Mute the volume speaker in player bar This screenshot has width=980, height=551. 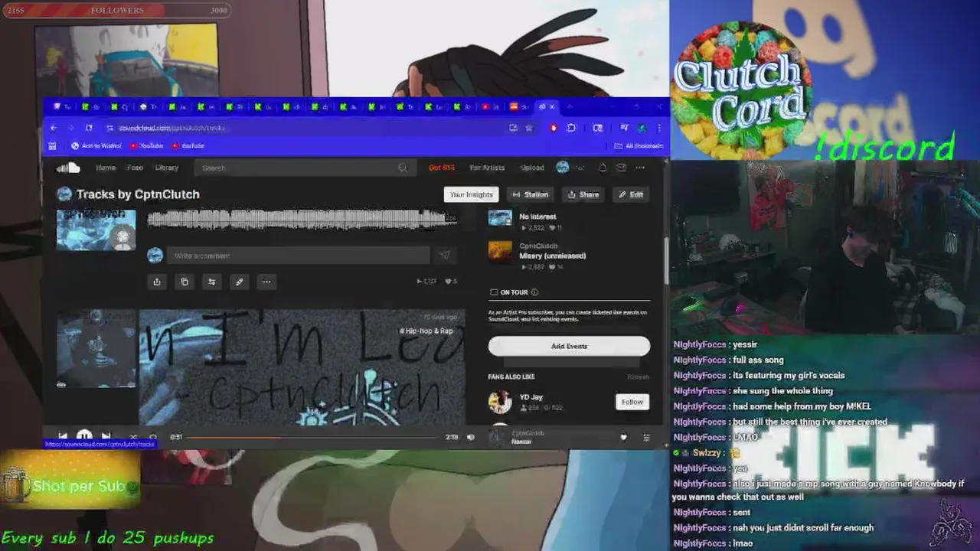click(x=471, y=437)
